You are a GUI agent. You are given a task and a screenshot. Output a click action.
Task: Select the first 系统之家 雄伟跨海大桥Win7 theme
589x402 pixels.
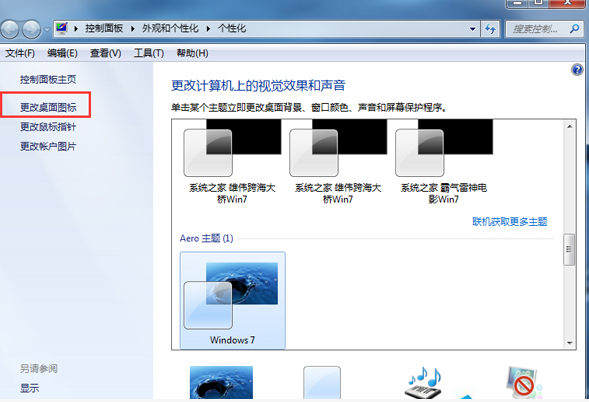click(232, 162)
